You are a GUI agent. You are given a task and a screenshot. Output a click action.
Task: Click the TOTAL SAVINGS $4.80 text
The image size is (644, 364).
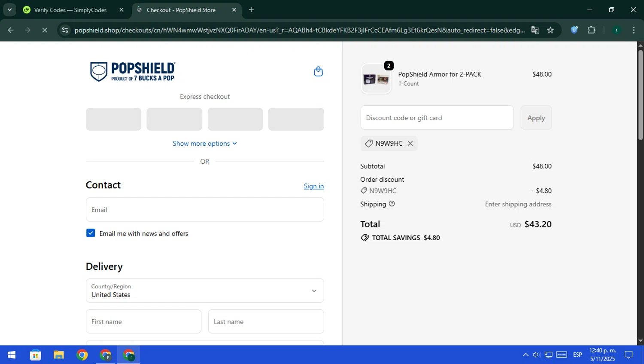(406, 238)
